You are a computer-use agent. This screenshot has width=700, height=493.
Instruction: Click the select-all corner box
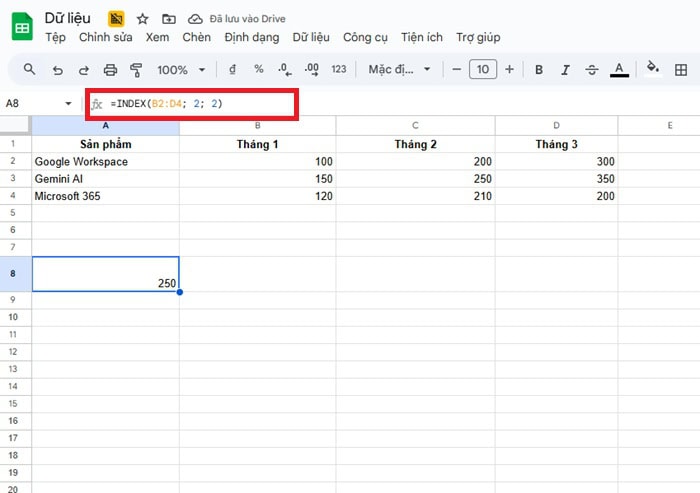[x=16, y=125]
